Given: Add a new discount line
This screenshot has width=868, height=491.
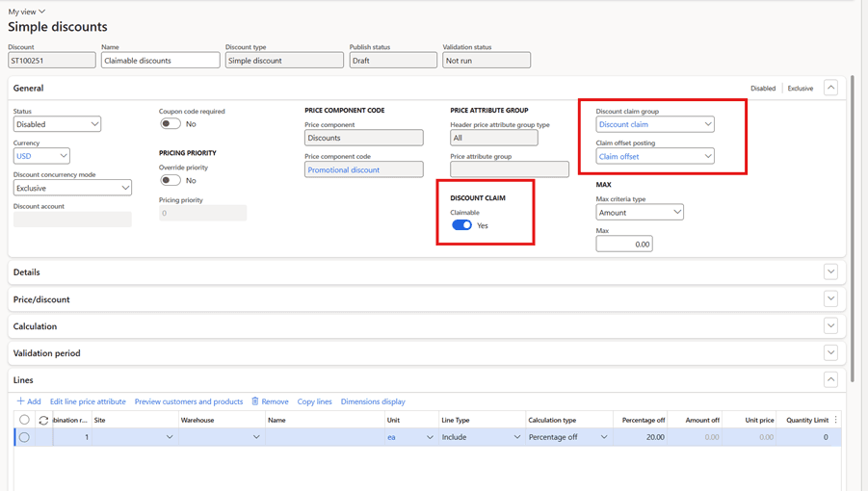Looking at the screenshot, I should click(29, 401).
